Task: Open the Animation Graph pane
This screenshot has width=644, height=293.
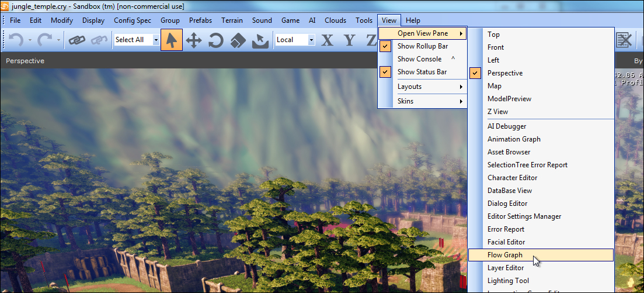Action: coord(541,139)
